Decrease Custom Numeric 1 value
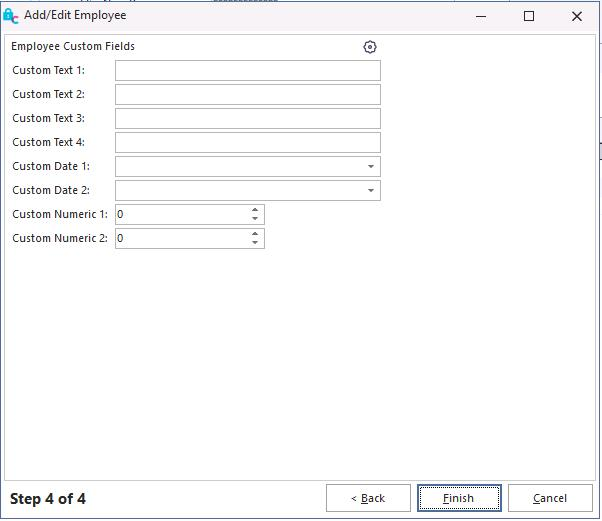Screen dimensions: 602x521 point(255,219)
